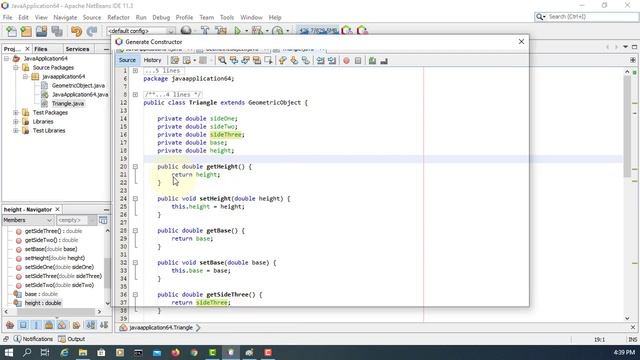640x360 pixels.
Task: Click the Shift Line Right icon in editor toolbar
Action: pyautogui.click(x=332, y=60)
